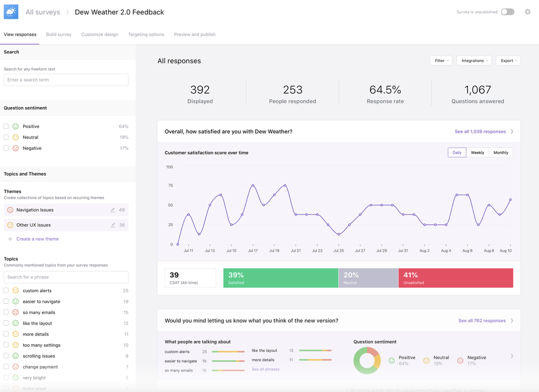Click the Dew Weather cloud logo

tap(11, 12)
